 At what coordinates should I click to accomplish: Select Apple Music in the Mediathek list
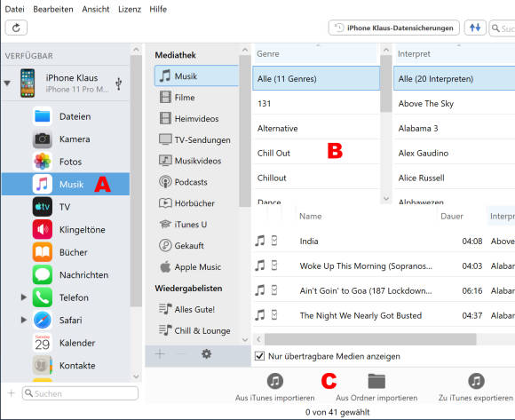(196, 267)
